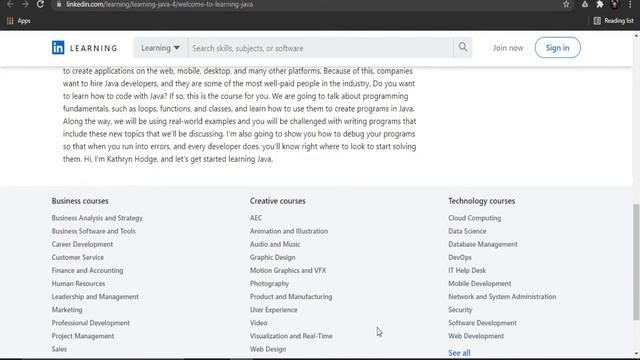Open Customer Service courses
The width and height of the screenshot is (640, 360).
(78, 257)
